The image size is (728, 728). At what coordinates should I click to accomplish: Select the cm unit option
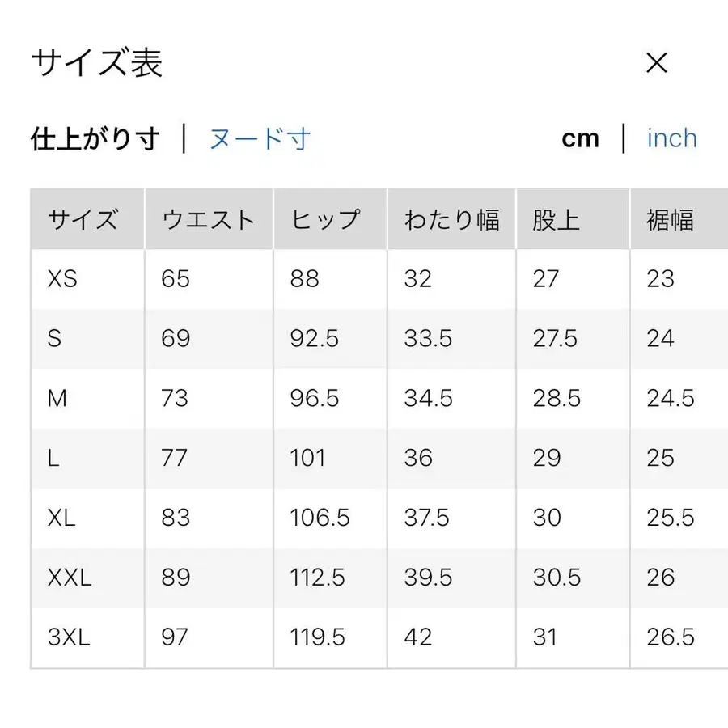[x=580, y=138]
